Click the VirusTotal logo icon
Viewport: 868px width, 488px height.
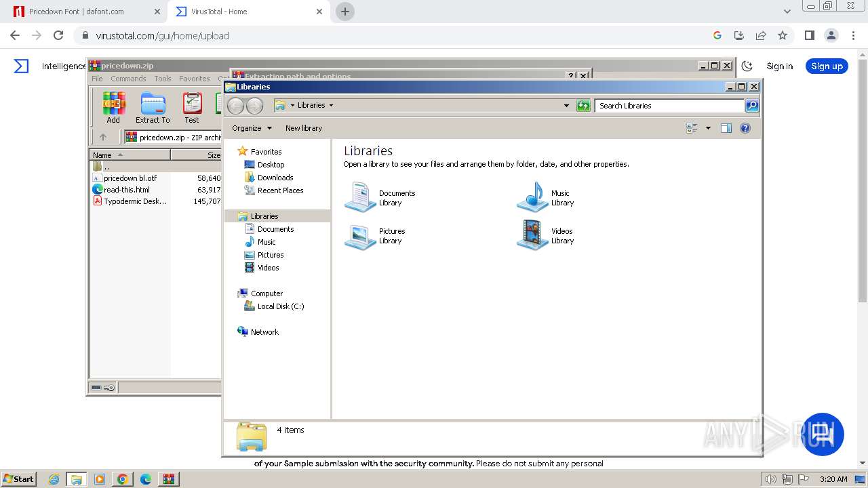tap(22, 66)
